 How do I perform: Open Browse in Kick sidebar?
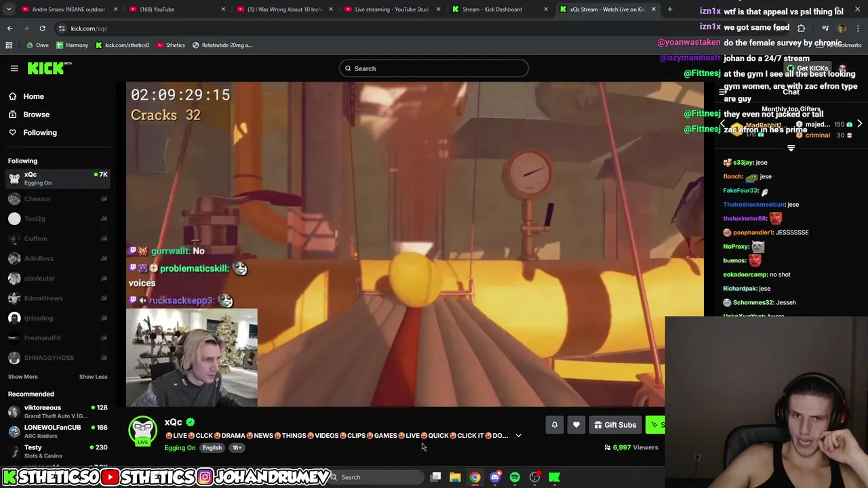tap(36, 115)
